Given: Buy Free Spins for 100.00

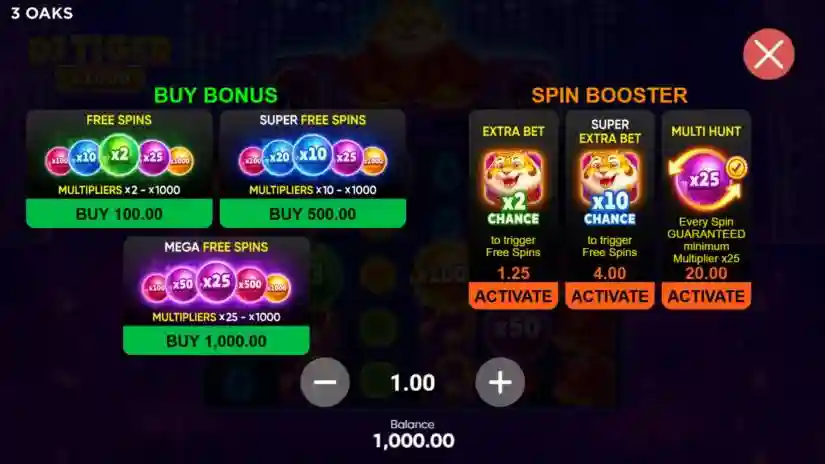Looking at the screenshot, I should [x=119, y=214].
